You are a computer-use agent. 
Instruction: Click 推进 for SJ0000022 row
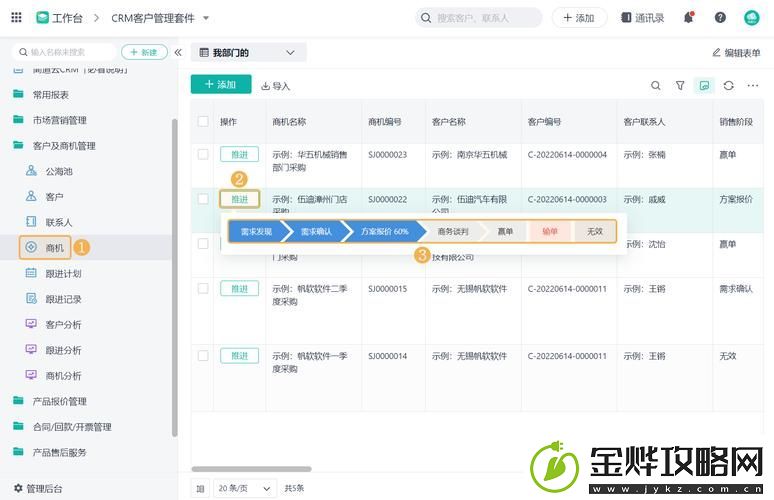click(x=239, y=199)
